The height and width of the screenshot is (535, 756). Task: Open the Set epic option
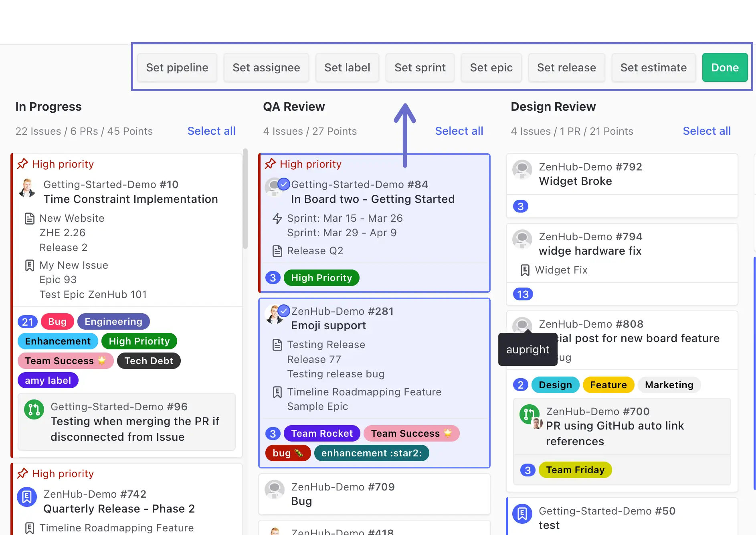click(491, 67)
